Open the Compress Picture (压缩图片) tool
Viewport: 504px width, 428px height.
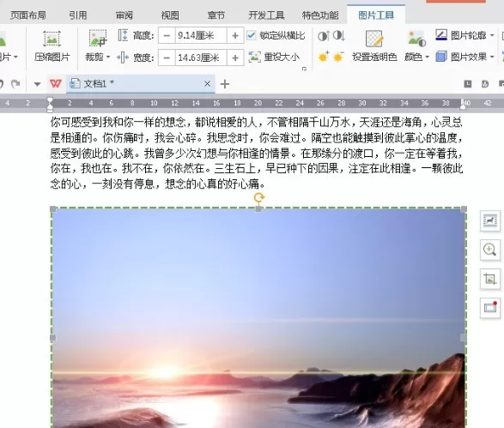point(52,45)
